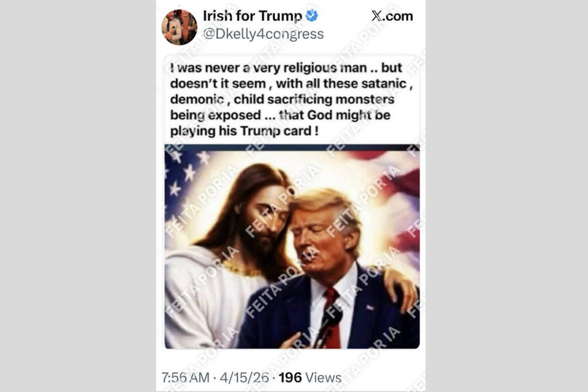Click the 4/15/26 post date
The image size is (588, 392).
pyautogui.click(x=244, y=377)
